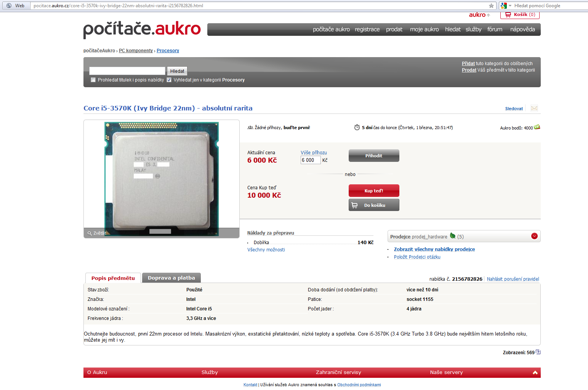Open the 'O Aukru' footer section

pos(97,372)
